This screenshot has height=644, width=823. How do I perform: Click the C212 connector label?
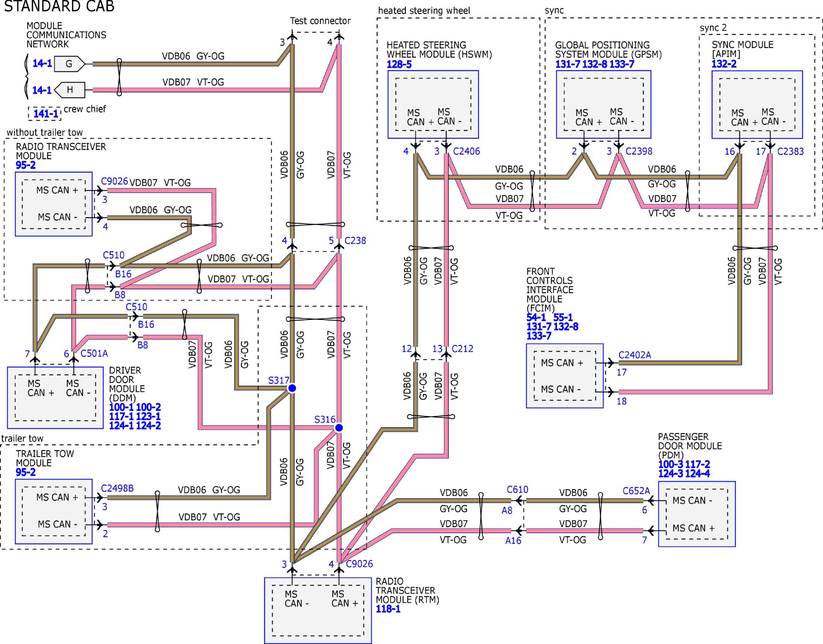(462, 349)
